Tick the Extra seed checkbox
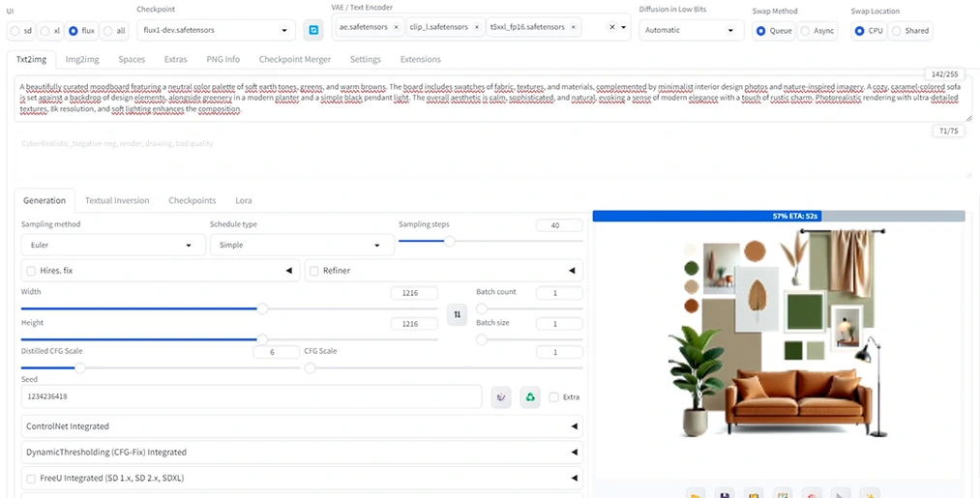 [553, 396]
